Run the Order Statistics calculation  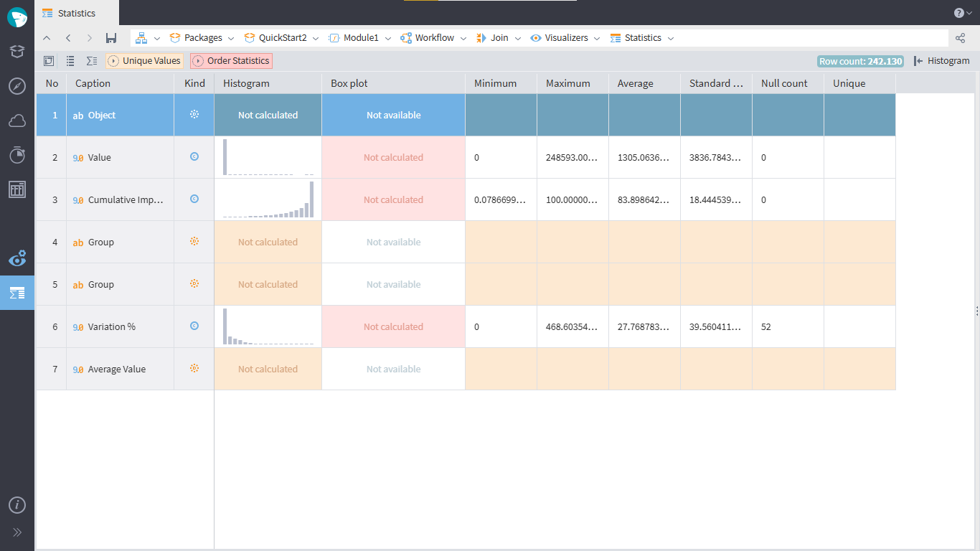click(231, 61)
